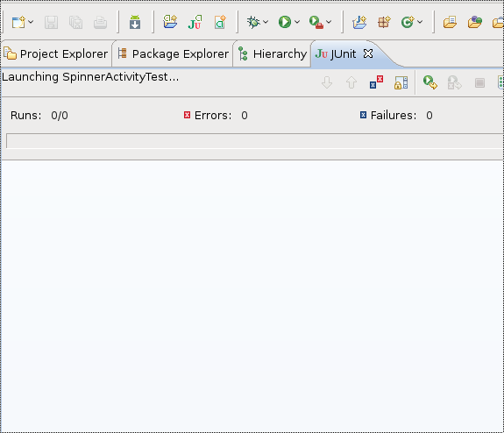
Task: Click the Debug bug icon
Action: coord(253,22)
